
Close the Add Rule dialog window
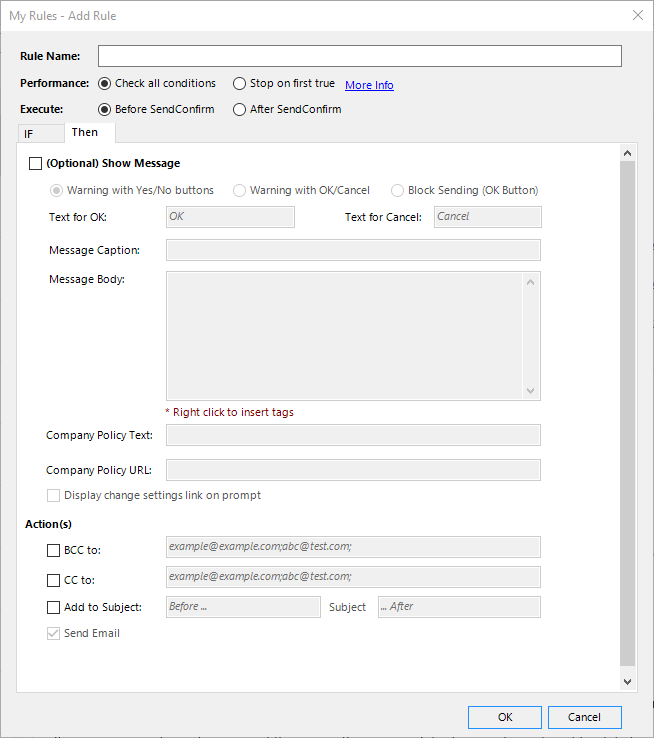pyautogui.click(x=637, y=15)
